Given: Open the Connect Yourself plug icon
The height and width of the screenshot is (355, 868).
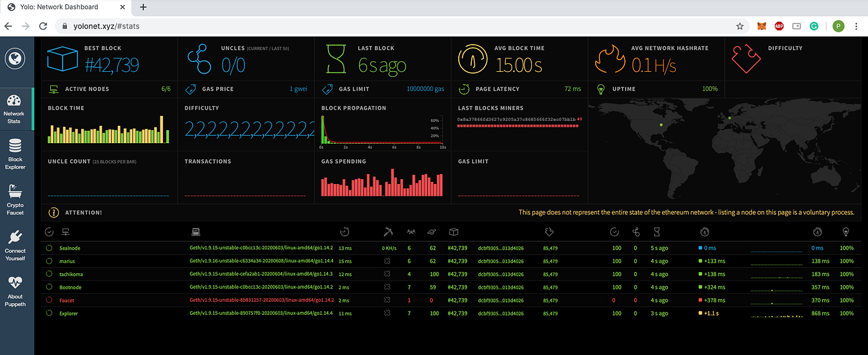Looking at the screenshot, I should [x=15, y=245].
